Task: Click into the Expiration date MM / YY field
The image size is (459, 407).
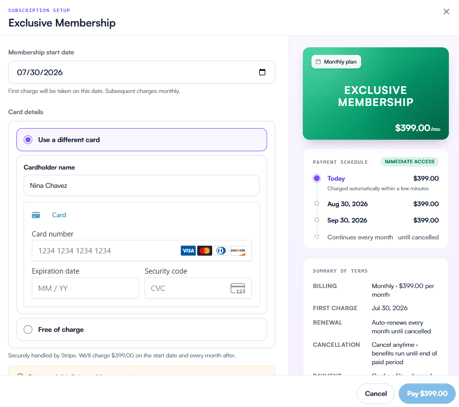Action: click(x=85, y=288)
